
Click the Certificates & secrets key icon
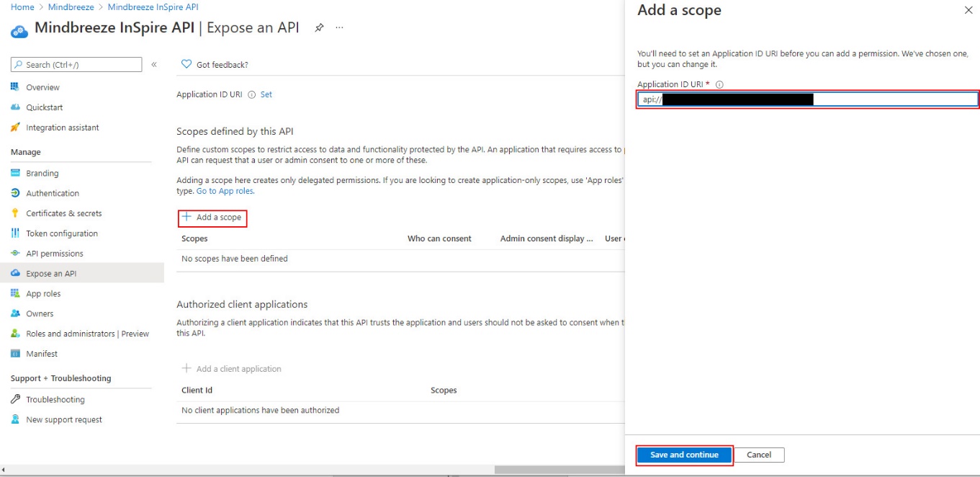(x=15, y=213)
